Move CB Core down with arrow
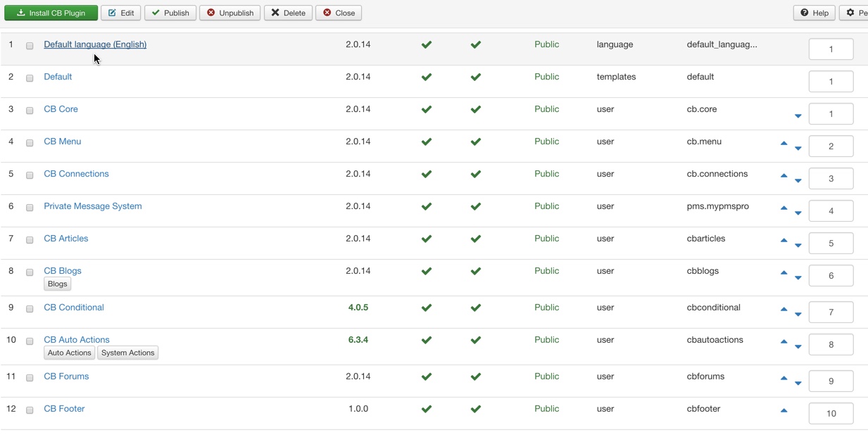The width and height of the screenshot is (868, 435). (798, 116)
